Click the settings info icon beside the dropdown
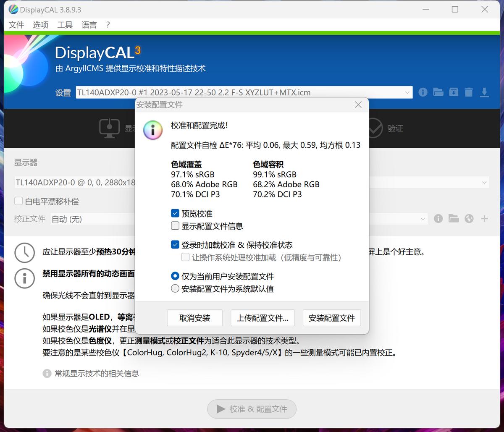Viewport: 504px width, 432px height. pyautogui.click(x=423, y=92)
